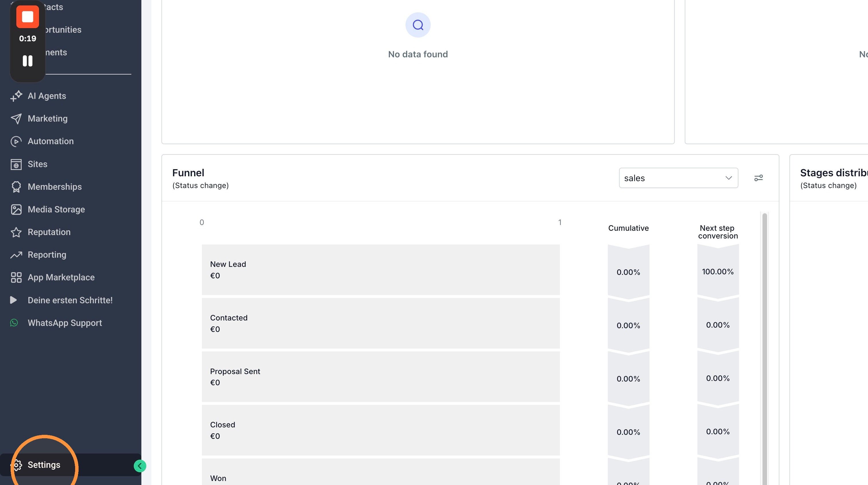This screenshot has height=485, width=868.
Task: Click the chevron in sales dropdown
Action: 729,178
